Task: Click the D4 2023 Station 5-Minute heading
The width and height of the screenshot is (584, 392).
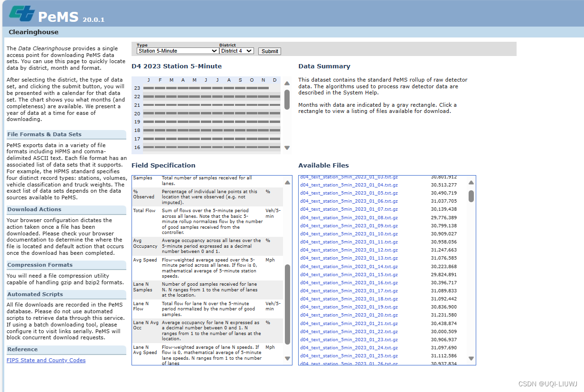Action: [177, 66]
